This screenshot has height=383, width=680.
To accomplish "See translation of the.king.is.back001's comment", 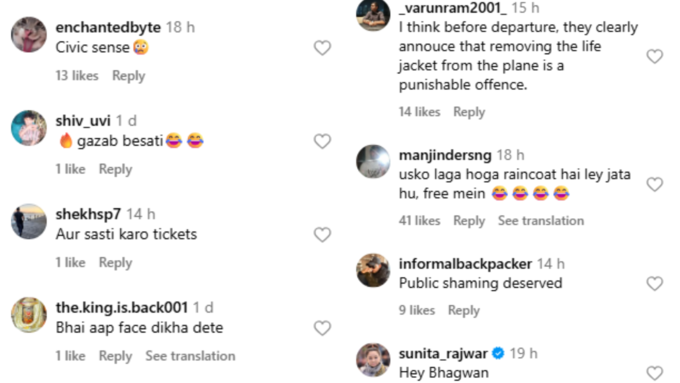I will coord(190,356).
